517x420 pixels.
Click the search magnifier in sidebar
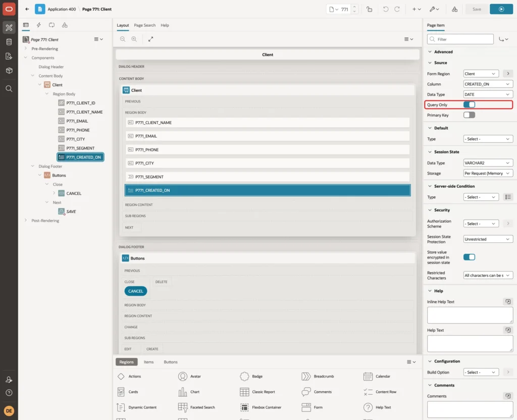click(9, 89)
